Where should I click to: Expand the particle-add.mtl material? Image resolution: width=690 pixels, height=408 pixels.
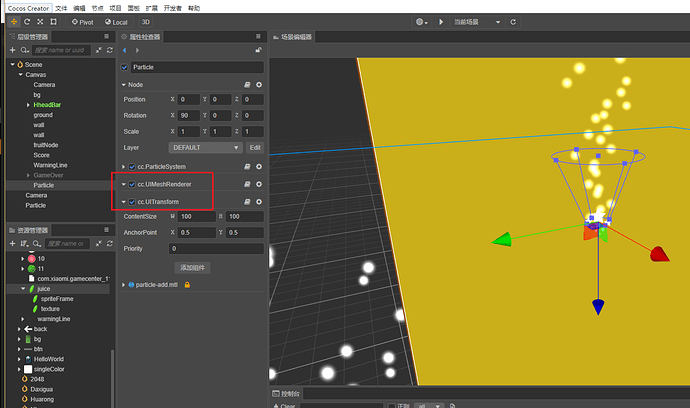[x=124, y=285]
